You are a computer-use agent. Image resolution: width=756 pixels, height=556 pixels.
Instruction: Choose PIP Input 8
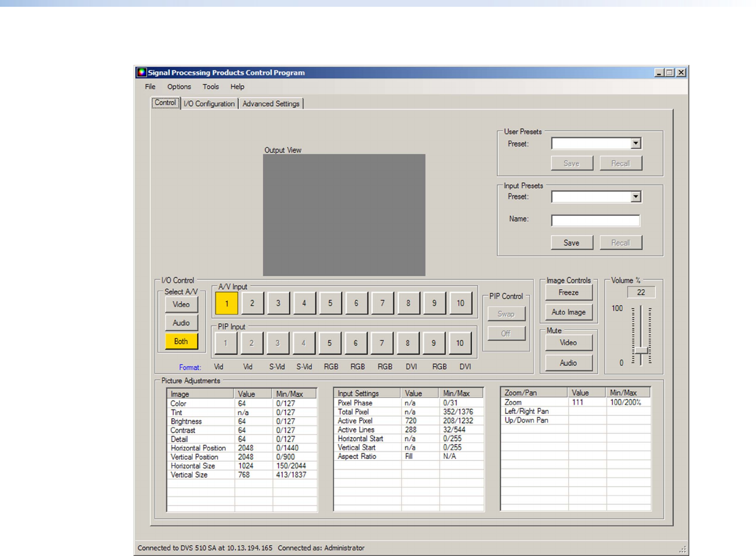tap(408, 343)
